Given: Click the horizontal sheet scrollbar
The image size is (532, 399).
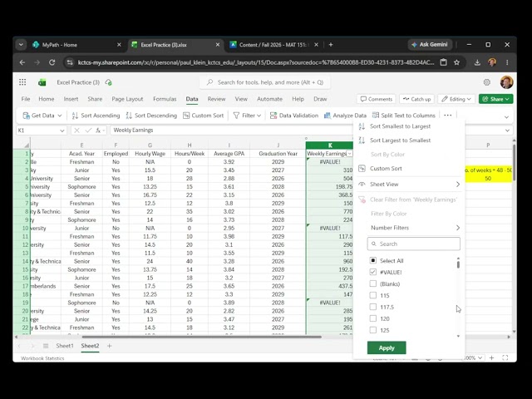Looking at the screenshot, I should click(201, 337).
